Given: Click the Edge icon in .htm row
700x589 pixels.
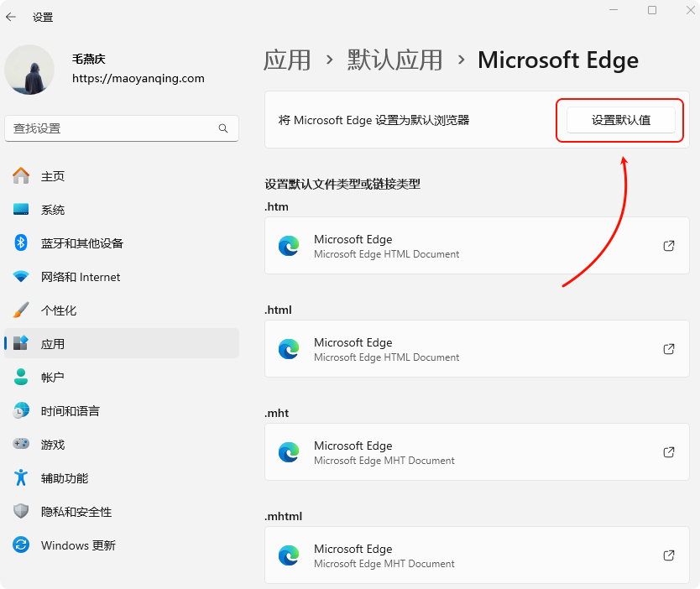Looking at the screenshot, I should 289,246.
